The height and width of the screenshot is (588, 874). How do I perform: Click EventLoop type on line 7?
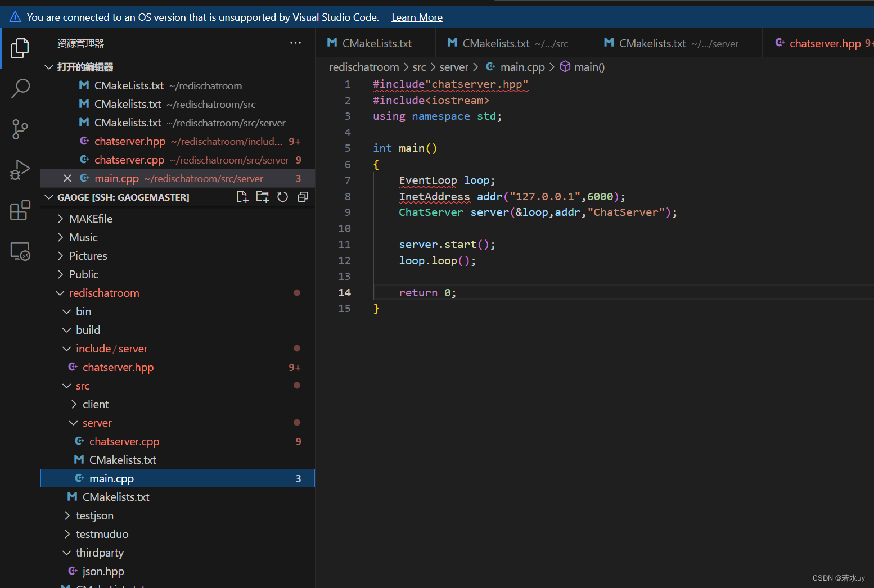click(x=428, y=180)
